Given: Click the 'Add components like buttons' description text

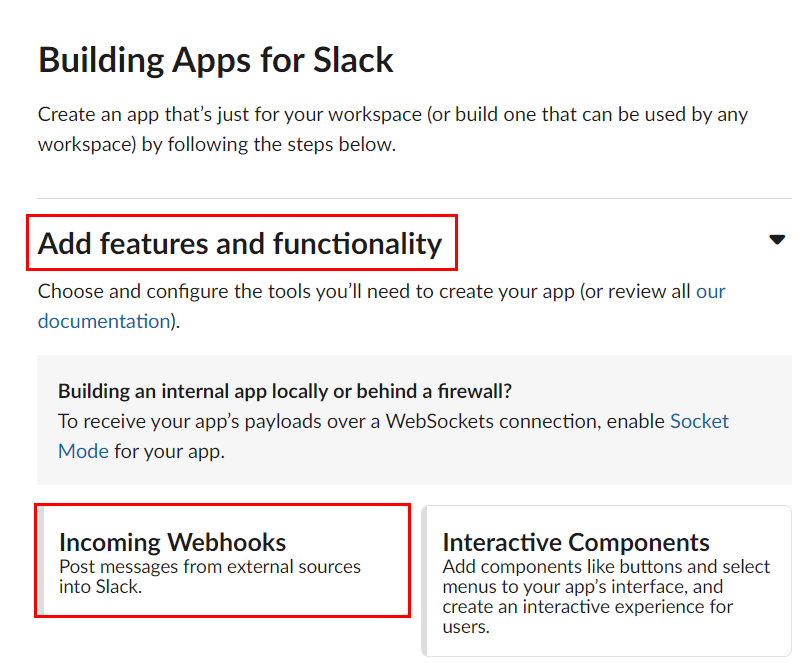Looking at the screenshot, I should point(606,597).
